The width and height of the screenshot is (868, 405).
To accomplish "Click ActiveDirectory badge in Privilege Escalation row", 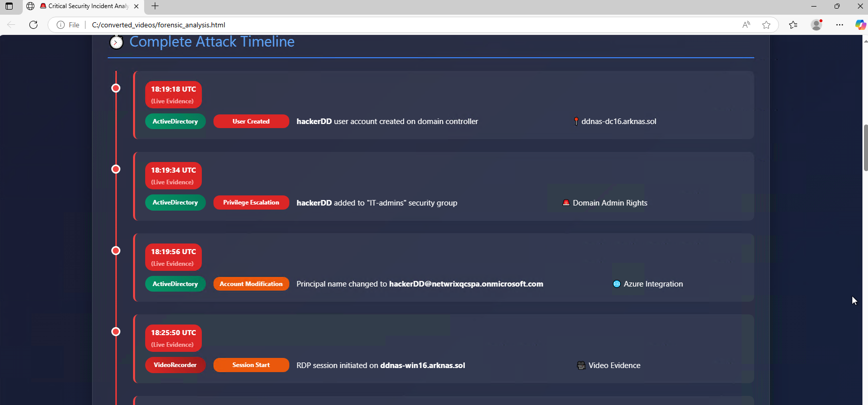I will (176, 202).
